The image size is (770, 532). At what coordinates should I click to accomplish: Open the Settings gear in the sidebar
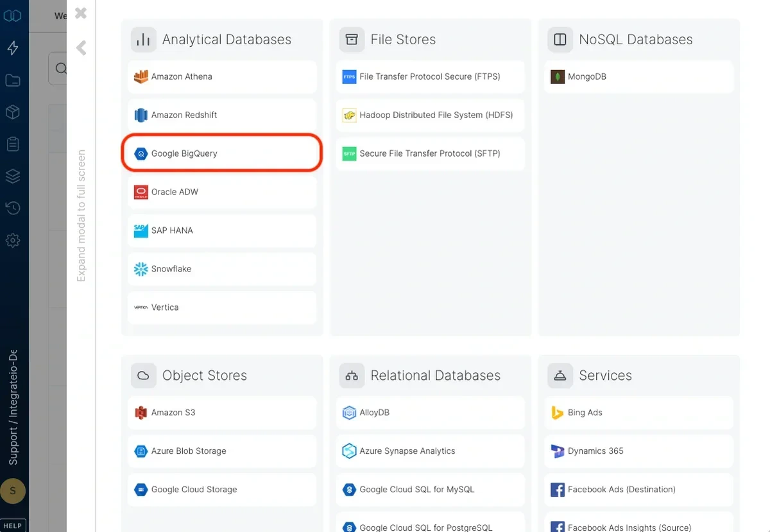13,240
